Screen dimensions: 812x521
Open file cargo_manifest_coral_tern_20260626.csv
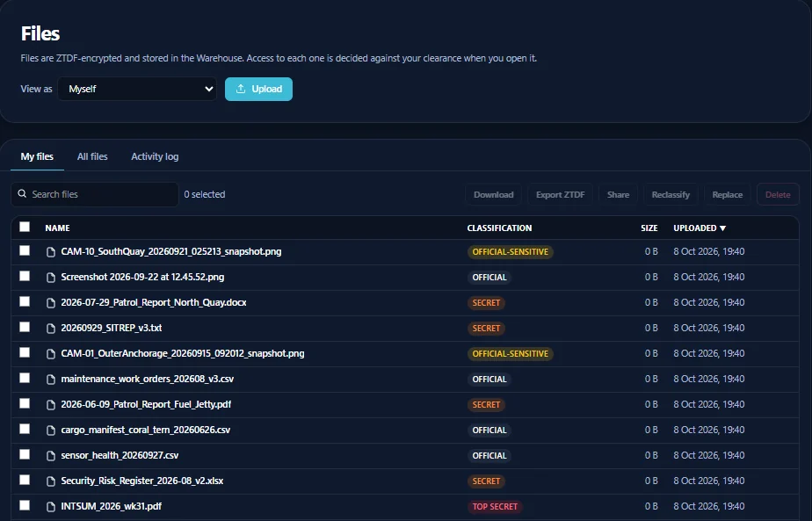pos(146,430)
